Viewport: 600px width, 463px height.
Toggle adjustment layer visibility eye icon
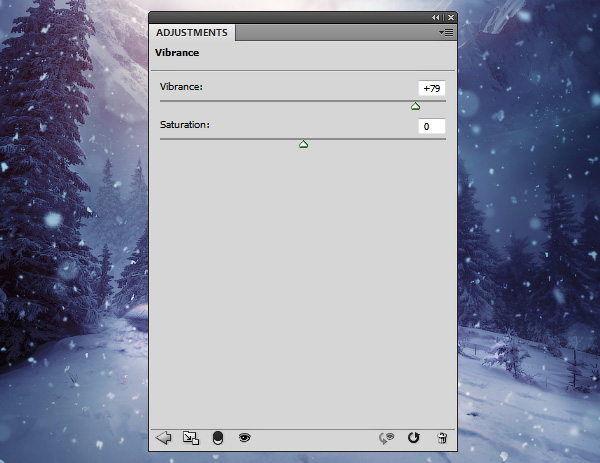[245, 437]
